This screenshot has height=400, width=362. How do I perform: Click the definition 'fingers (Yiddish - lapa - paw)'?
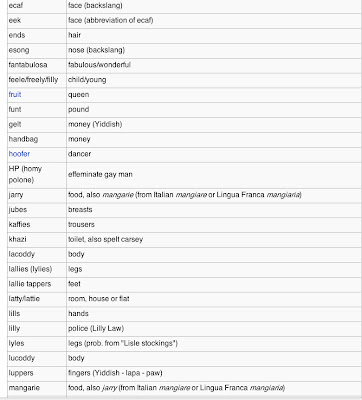[115, 373]
